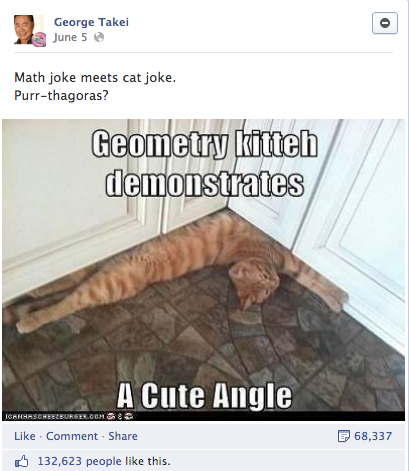View the 68,337 shares count
Image resolution: width=409 pixels, height=471 pixels.
373,436
